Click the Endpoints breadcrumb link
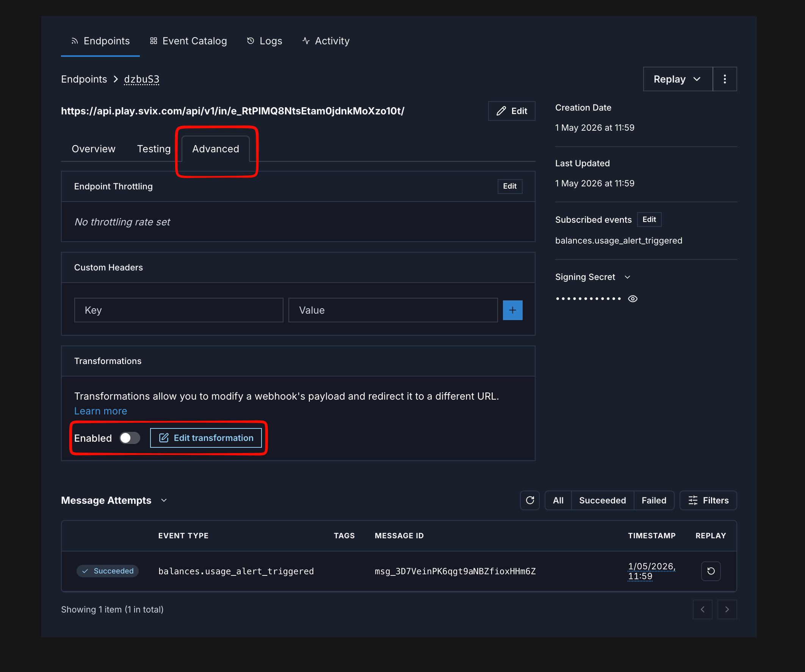 (84, 79)
